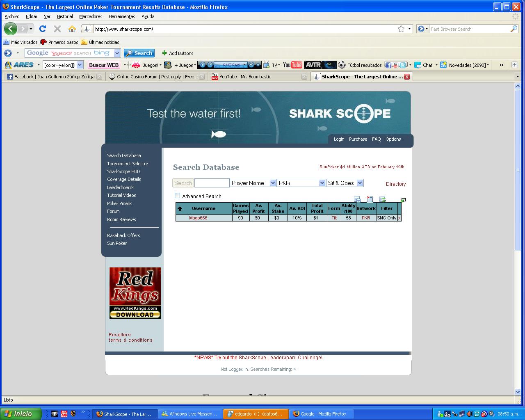Screen dimensions: 525x420
Task: Click the search magnifier in Fast Browser Search
Action: tap(514, 29)
